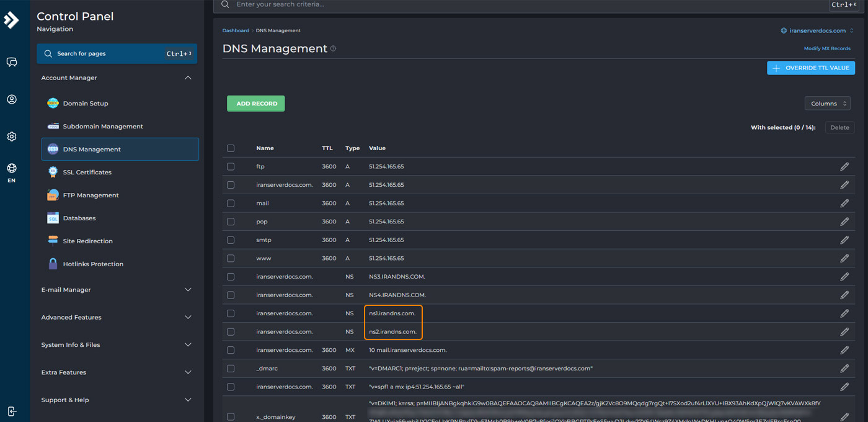Edit the ftp A record pencil icon

[x=844, y=166]
